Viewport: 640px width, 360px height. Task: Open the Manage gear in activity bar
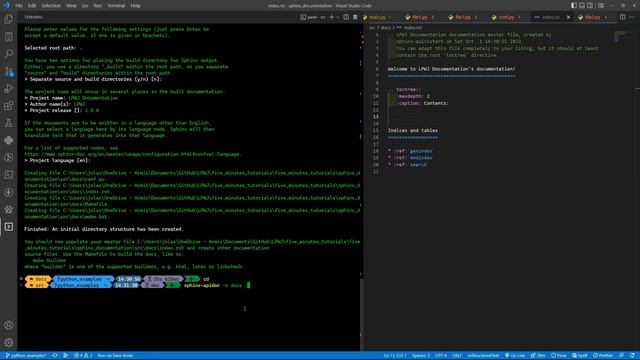(9, 342)
